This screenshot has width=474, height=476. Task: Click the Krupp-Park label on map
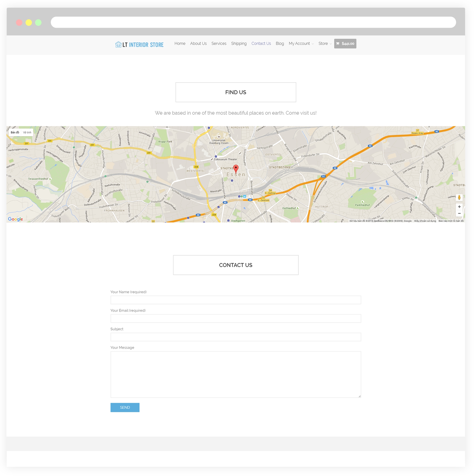(x=165, y=142)
